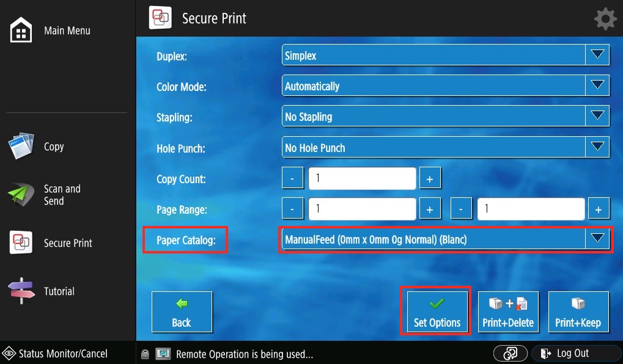Increase the Copy Count with plus

point(430,179)
